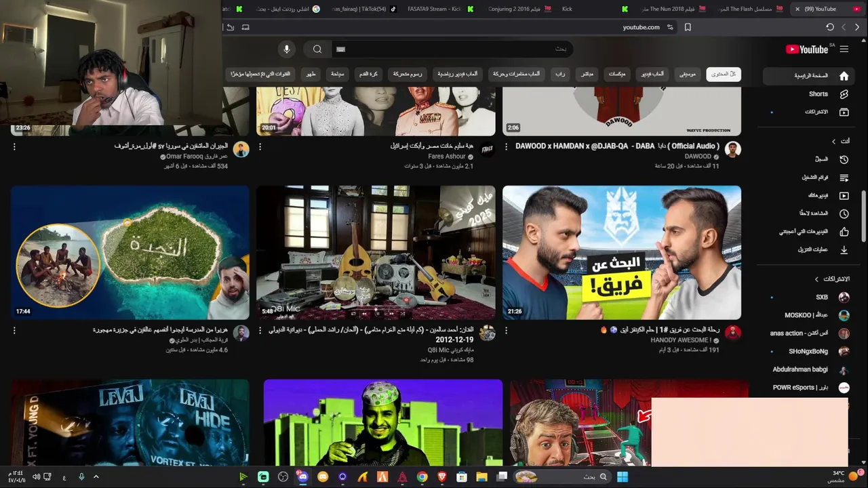Open Shorts in the sidebar

809,94
